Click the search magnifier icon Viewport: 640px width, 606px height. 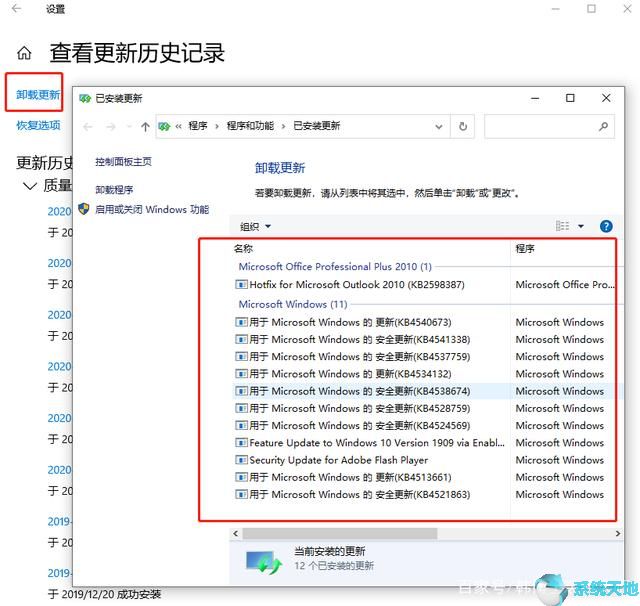pyautogui.click(x=603, y=127)
